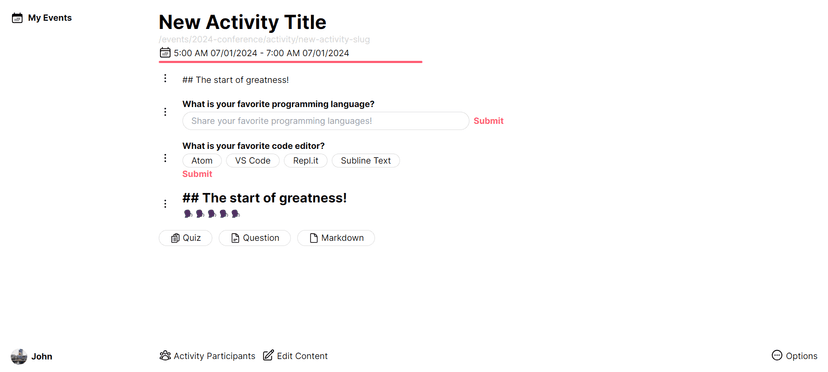This screenshot has width=828, height=372.
Task: Click the calendar icon beside activity time
Action: 165,53
